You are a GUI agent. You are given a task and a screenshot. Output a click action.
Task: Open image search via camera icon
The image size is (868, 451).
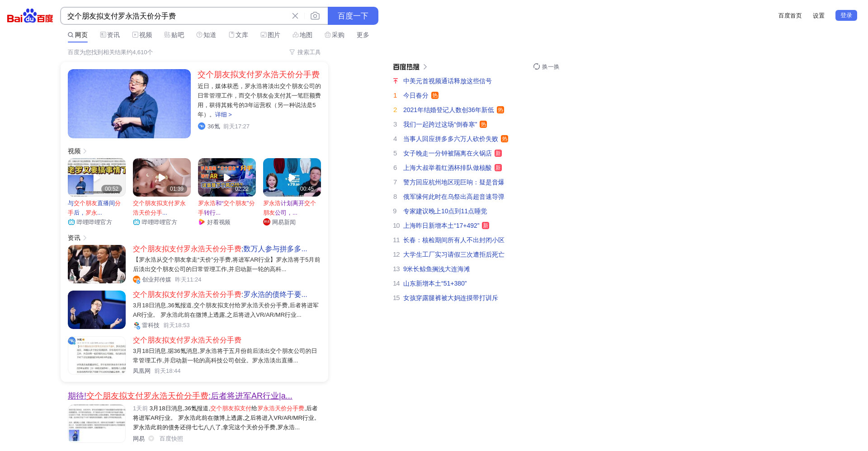point(315,16)
